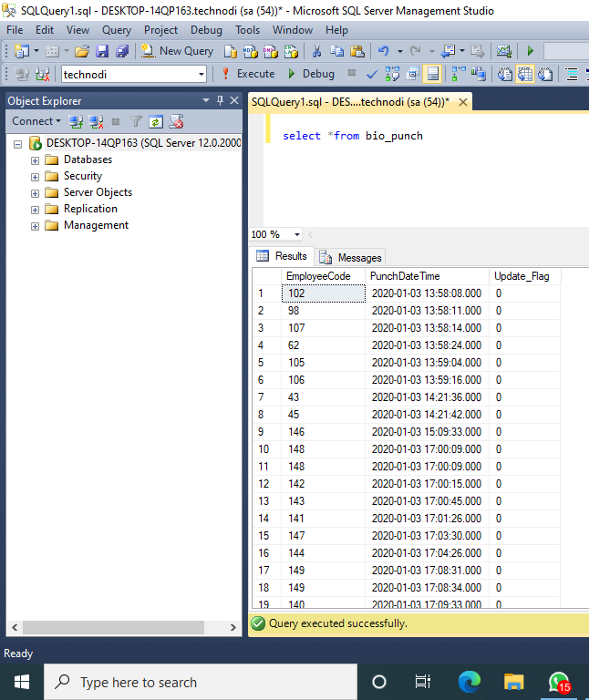Click the PunchDateTime column header
Screen dimensions: 589x700
point(427,276)
